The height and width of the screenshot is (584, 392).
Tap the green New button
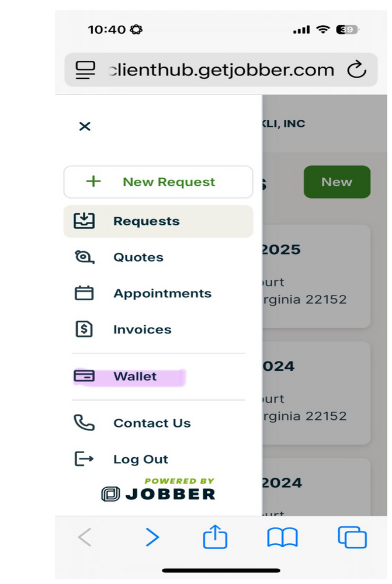click(337, 182)
